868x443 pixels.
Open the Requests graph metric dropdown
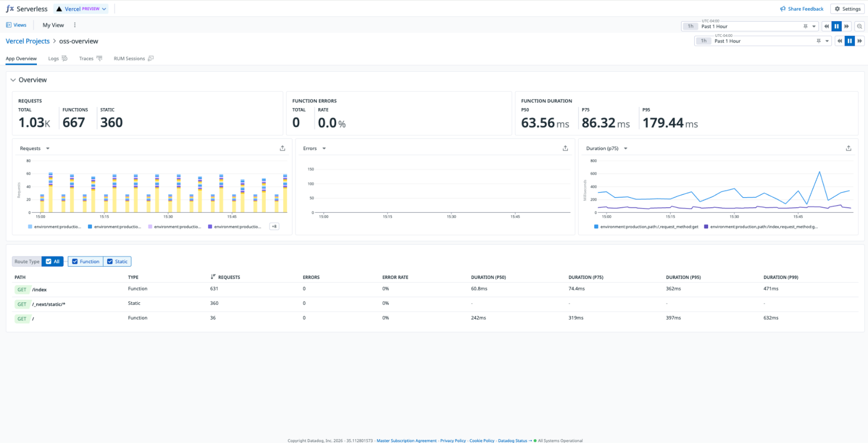48,149
